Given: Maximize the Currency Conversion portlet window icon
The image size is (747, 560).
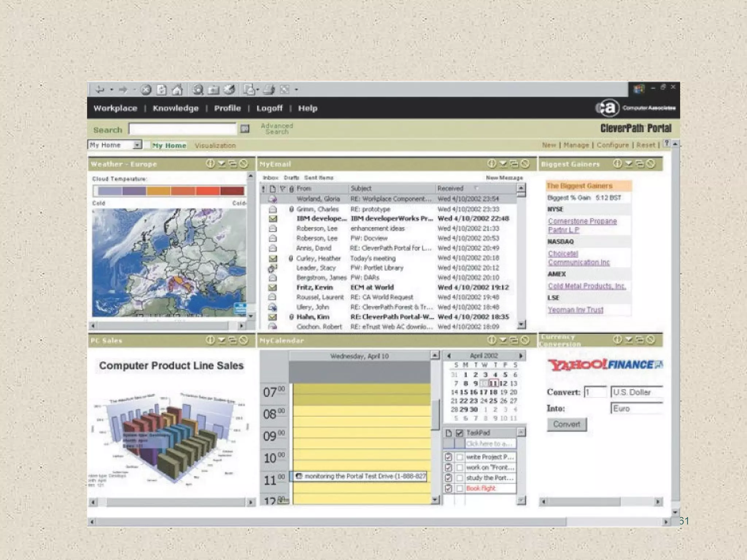Looking at the screenshot, I should 639,340.
